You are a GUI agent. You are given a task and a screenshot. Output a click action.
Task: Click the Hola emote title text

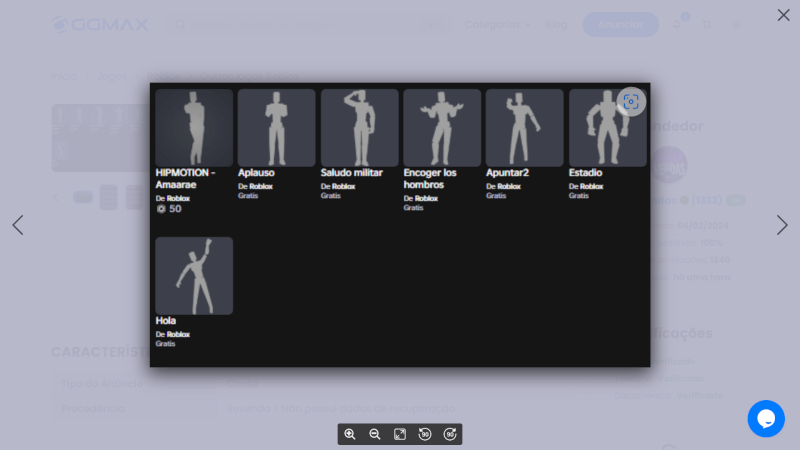point(166,321)
